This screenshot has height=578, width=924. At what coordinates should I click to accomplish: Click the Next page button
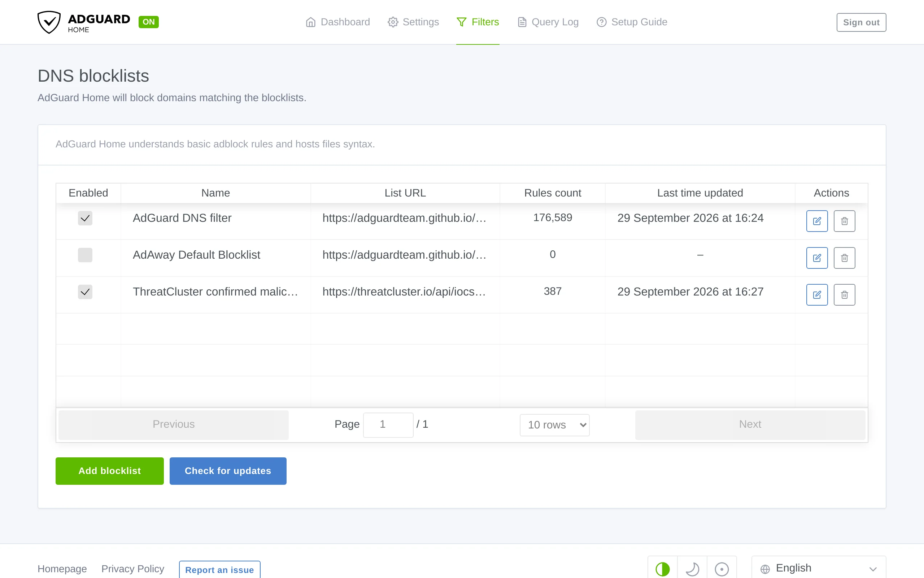click(750, 425)
